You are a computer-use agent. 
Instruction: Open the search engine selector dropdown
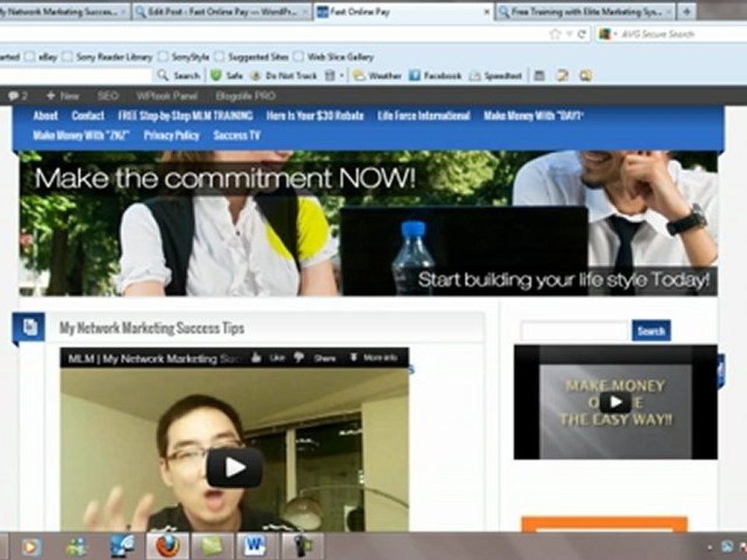(x=607, y=34)
